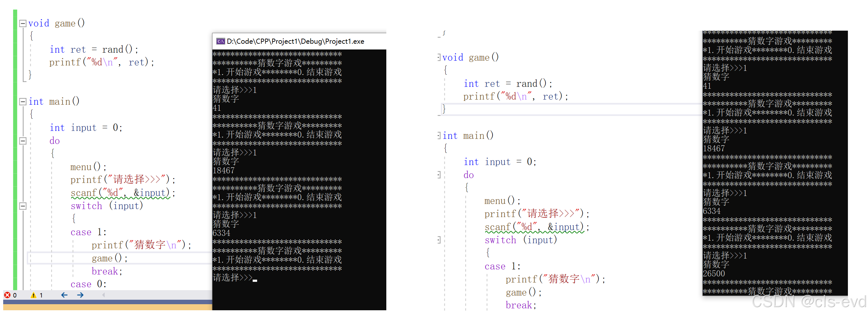Click output value 6334 in the Project1.exe console
Viewport: 868px width, 316px height.
(221, 233)
